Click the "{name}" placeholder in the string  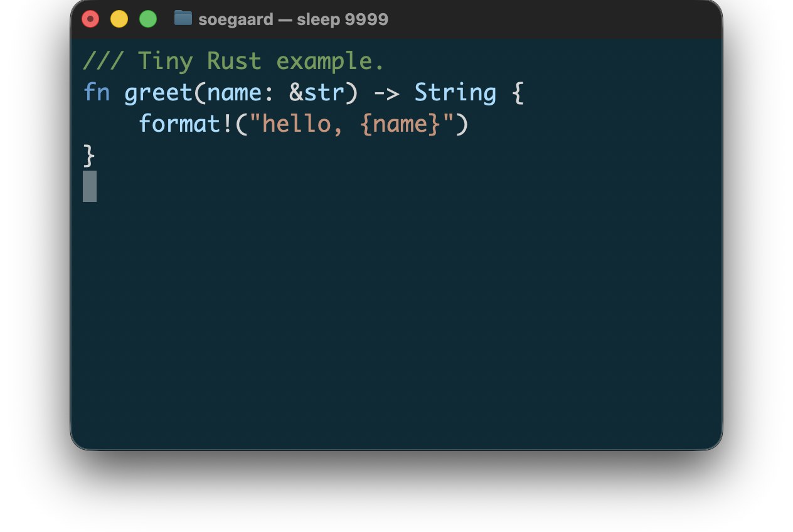tap(400, 124)
